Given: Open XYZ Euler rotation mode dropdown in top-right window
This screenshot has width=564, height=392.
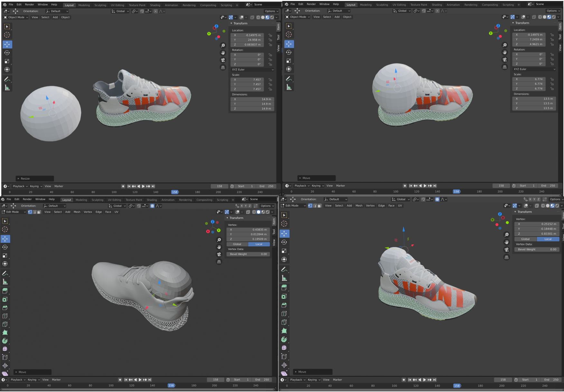Looking at the screenshot, I should 534,69.
